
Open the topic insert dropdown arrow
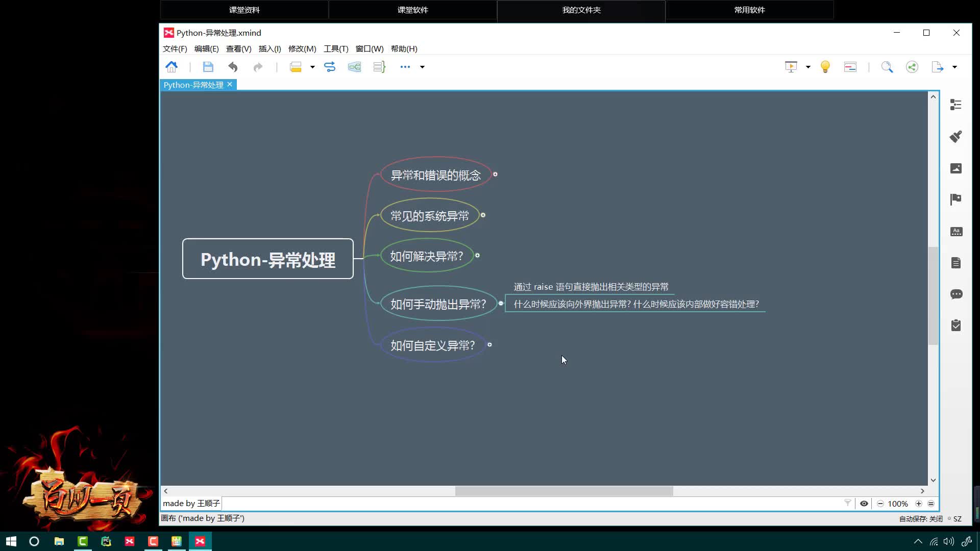pyautogui.click(x=312, y=67)
